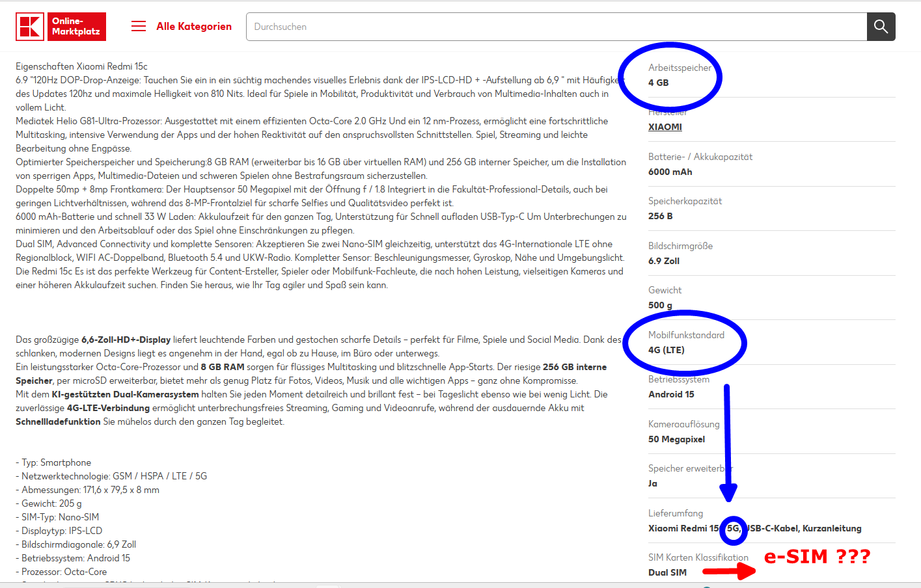Click the Prozessor: Octa-Core line
This screenshot has height=588, width=921.
tap(61, 572)
